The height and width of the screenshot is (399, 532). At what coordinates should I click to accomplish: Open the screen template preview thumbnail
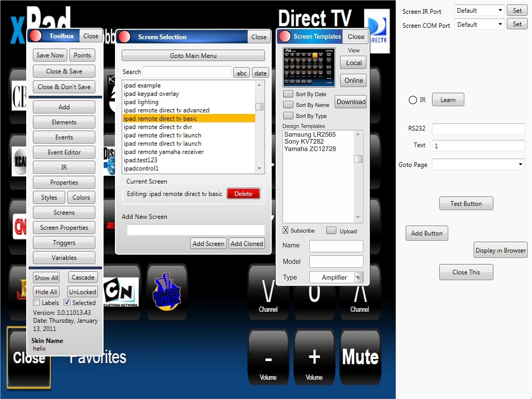(x=309, y=67)
